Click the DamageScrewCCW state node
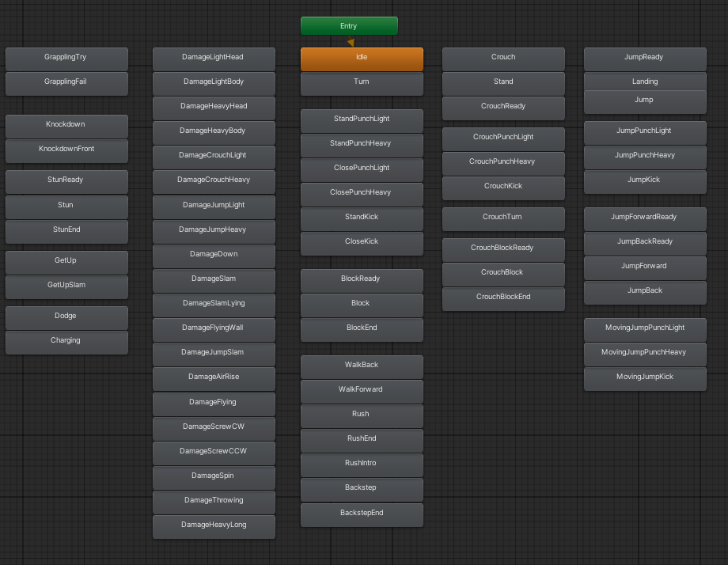Viewport: 728px width, 565px height. tap(214, 452)
